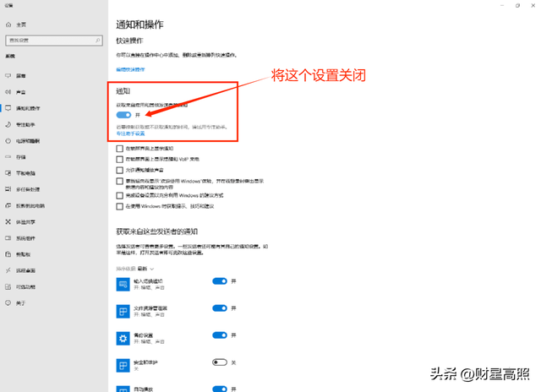Screen dimensions: 541x392
Task: Check 'Show notifications on lock screen' checkbox
Action: [120, 148]
